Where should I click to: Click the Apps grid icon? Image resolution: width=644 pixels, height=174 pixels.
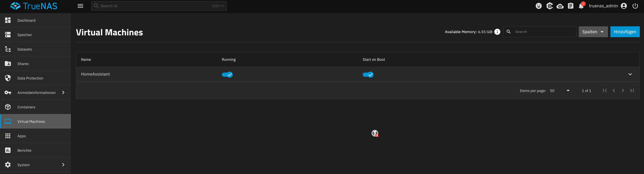pos(8,136)
